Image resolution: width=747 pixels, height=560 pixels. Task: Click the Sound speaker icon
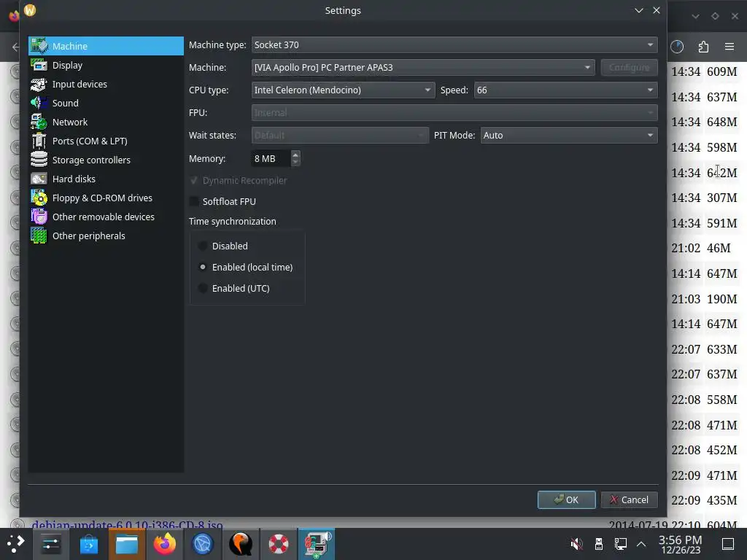pos(39,103)
